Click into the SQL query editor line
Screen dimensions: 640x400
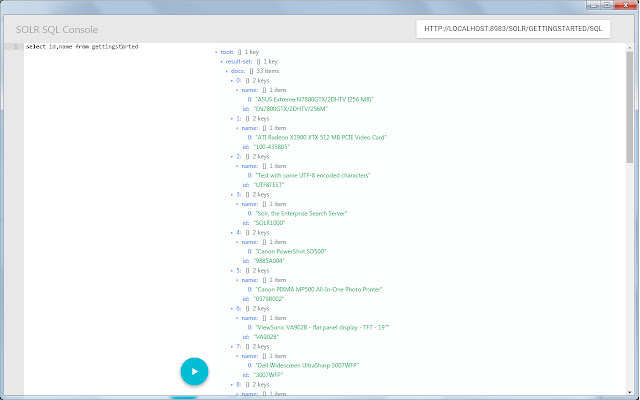pyautogui.click(x=120, y=47)
